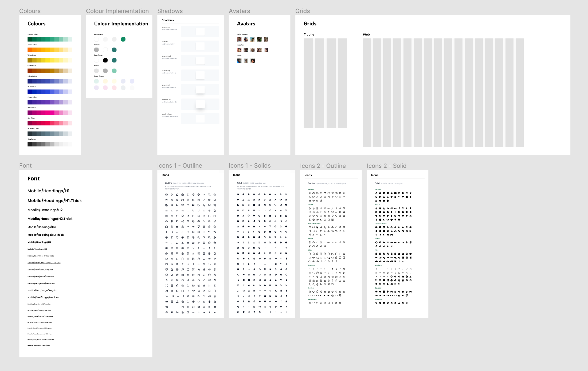
Task: Select the "Grids" frame title label
Action: pos(303,11)
